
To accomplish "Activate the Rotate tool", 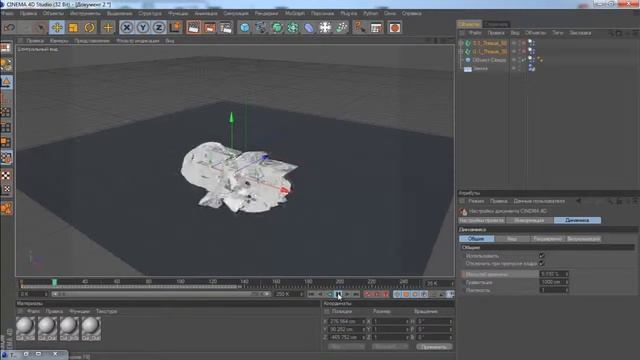I will [89, 28].
